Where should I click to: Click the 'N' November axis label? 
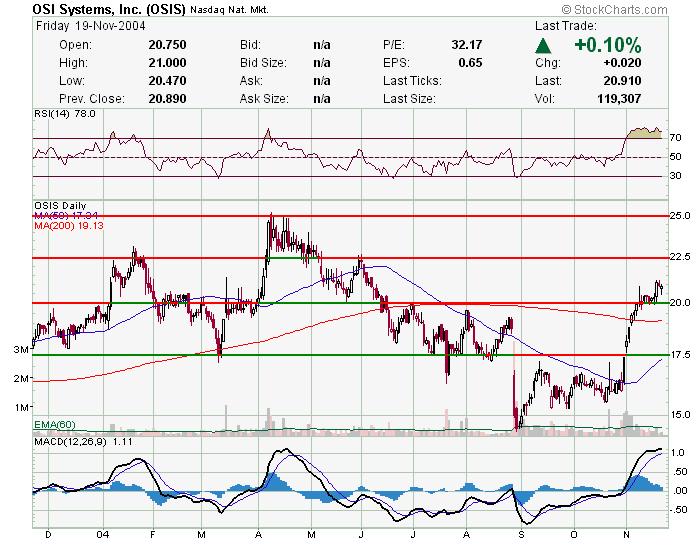click(626, 534)
